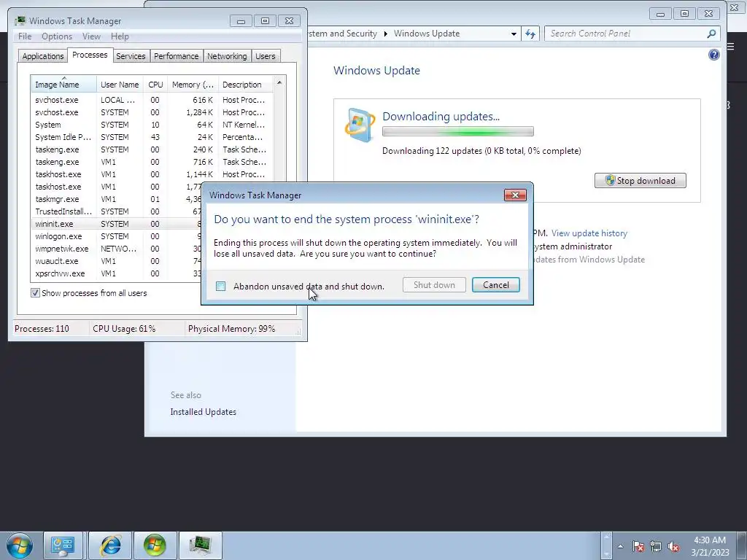Image resolution: width=747 pixels, height=560 pixels.
Task: Open the Action Center flag tray icon
Action: click(638, 546)
